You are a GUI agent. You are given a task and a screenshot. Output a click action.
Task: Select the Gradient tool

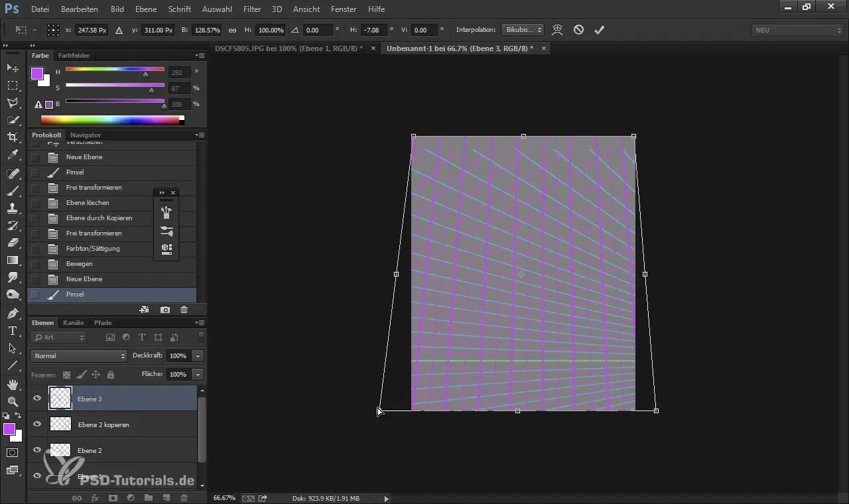[x=13, y=260]
